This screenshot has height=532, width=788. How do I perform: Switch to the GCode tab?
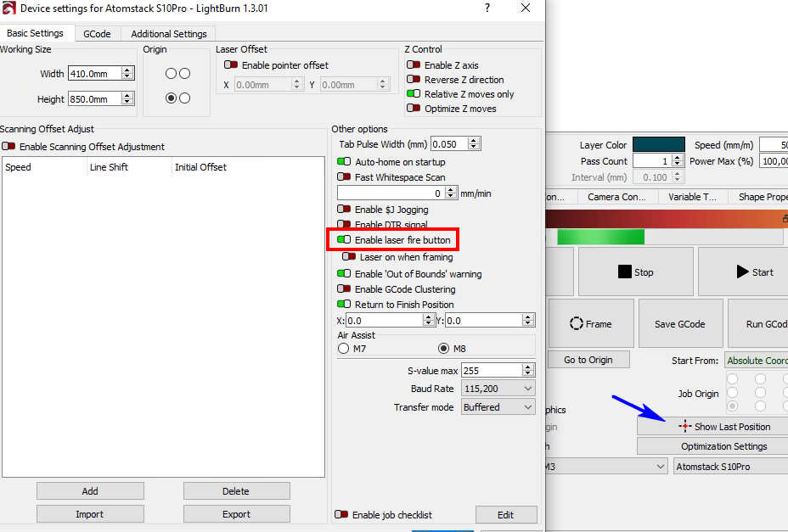[x=97, y=34]
